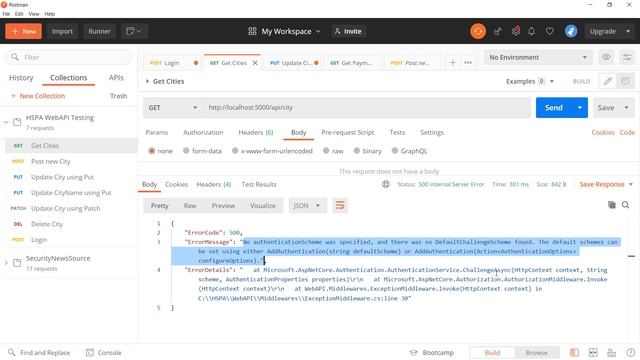The image size is (640, 360).
Task: Expand the SecurityNewsSource collection
Action: [x=6, y=263]
